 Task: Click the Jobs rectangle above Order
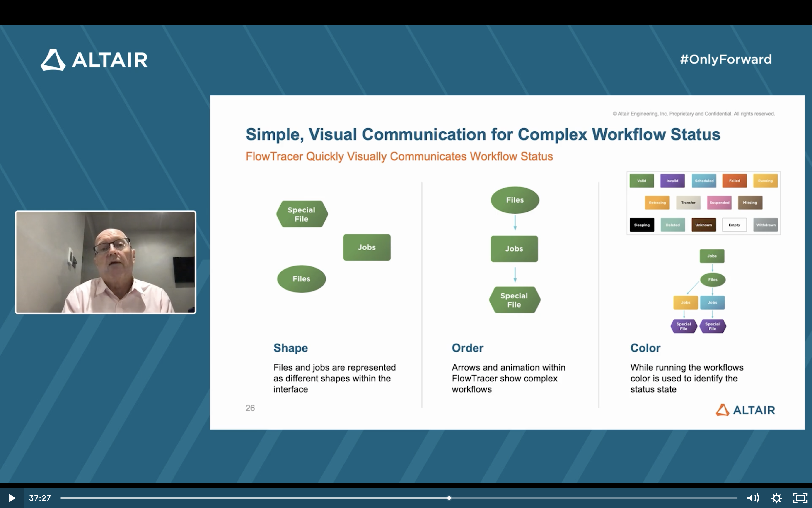(x=514, y=249)
